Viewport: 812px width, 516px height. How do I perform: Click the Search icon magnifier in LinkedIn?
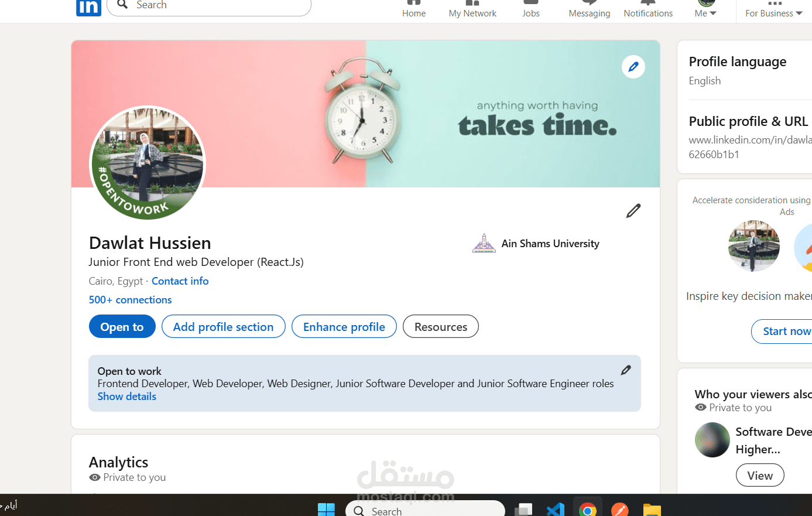coord(122,5)
